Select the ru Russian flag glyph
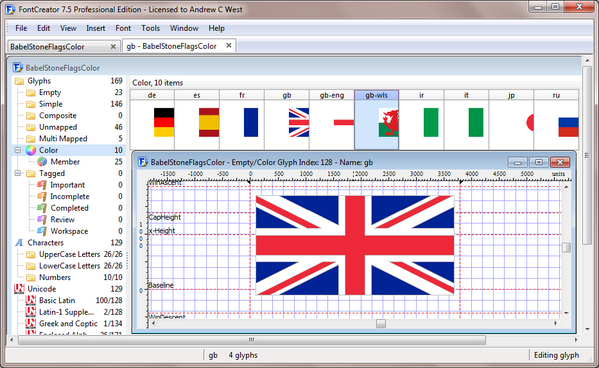 click(556, 120)
